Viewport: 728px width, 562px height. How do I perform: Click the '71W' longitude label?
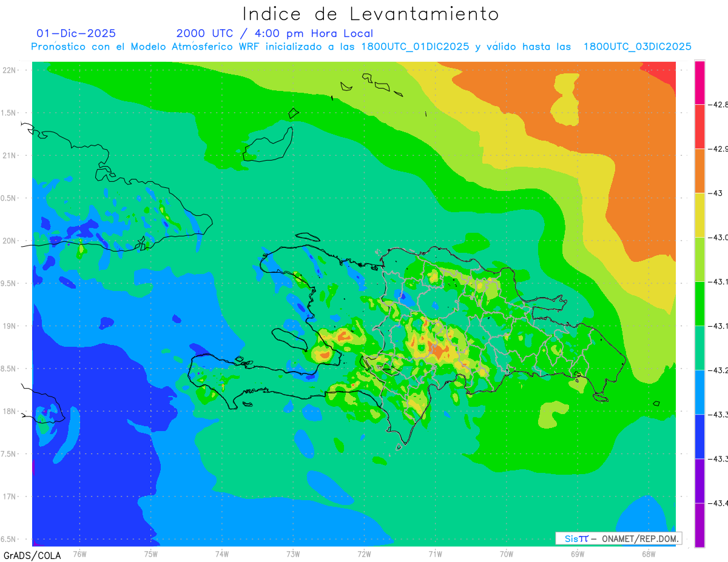pyautogui.click(x=435, y=554)
